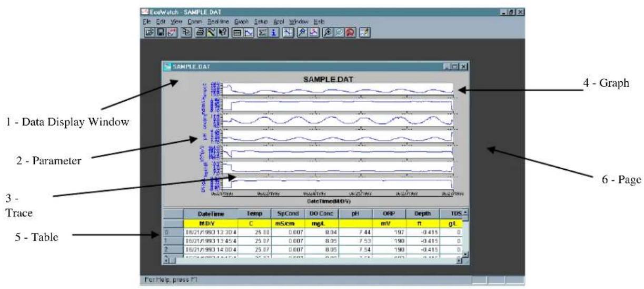Select the DateTime column header

(210, 214)
